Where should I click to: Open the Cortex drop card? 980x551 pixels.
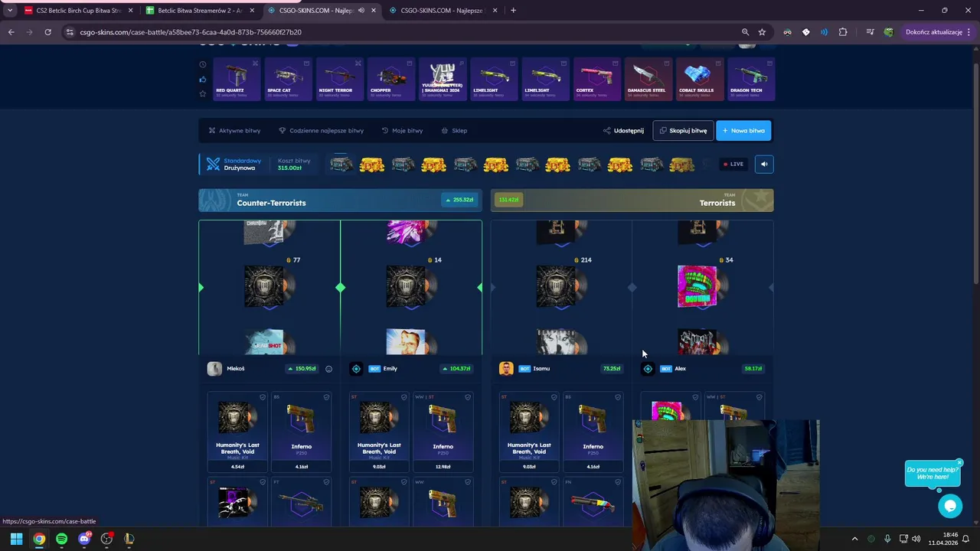point(596,79)
